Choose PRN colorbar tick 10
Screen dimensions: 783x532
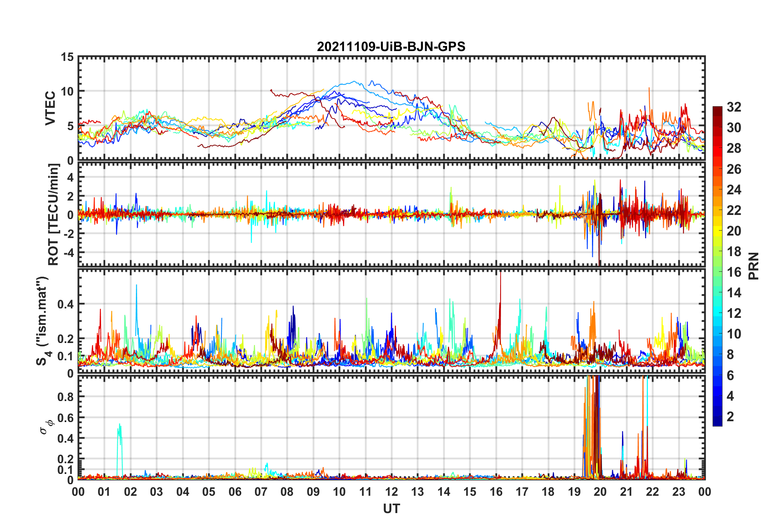734,334
